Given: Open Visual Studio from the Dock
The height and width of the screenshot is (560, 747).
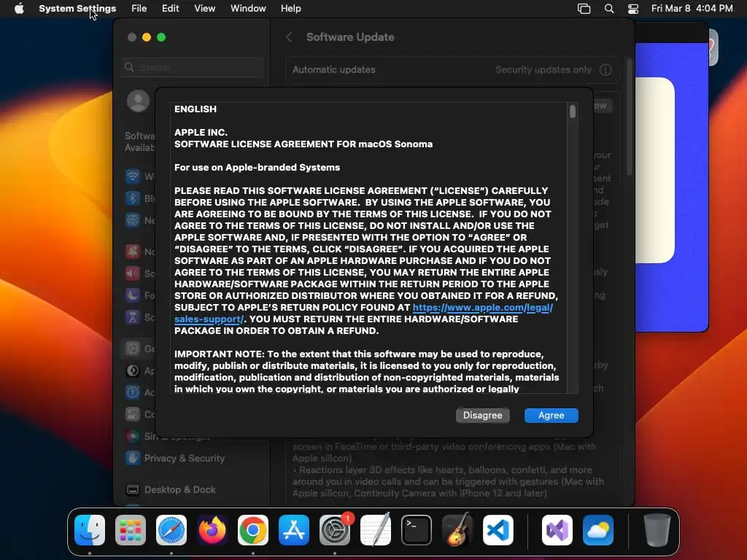Looking at the screenshot, I should click(x=557, y=530).
